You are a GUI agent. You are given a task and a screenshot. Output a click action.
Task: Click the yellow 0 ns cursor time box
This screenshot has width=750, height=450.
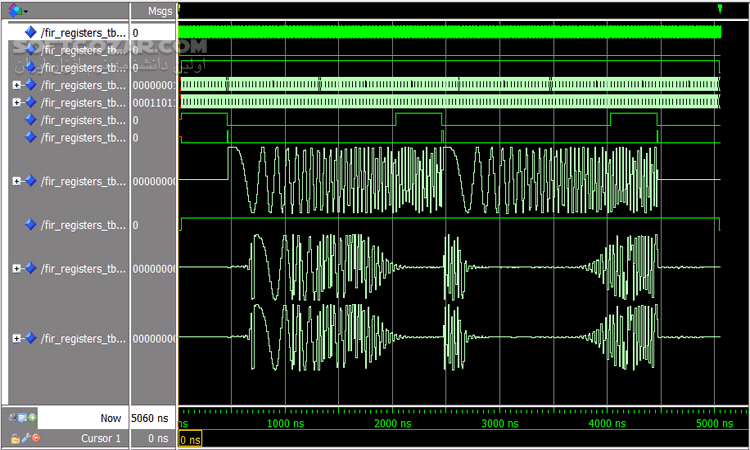point(190,439)
